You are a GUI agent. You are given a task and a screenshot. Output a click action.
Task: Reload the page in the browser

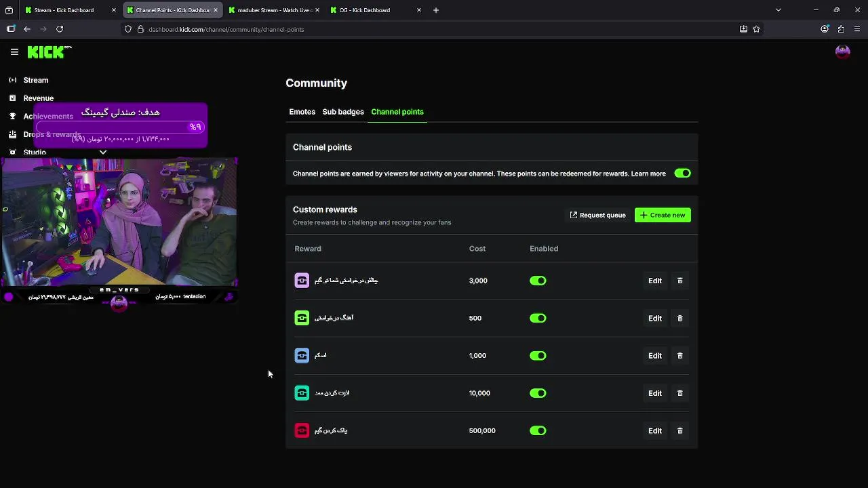tap(60, 29)
